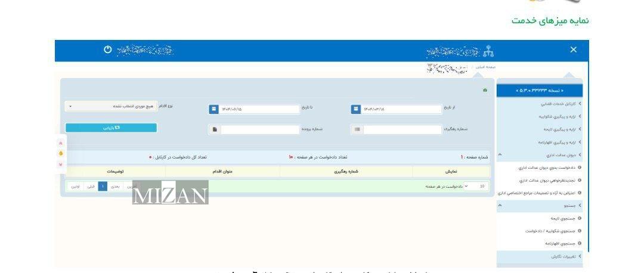This screenshot has width=644, height=273.
Task: Click the small green home icon in panel
Action: [485, 91]
